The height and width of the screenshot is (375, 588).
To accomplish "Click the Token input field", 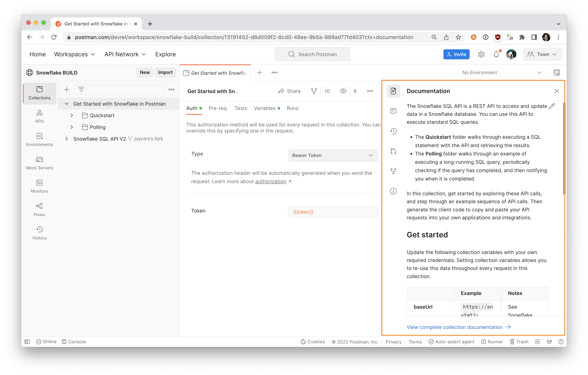I will pos(333,212).
